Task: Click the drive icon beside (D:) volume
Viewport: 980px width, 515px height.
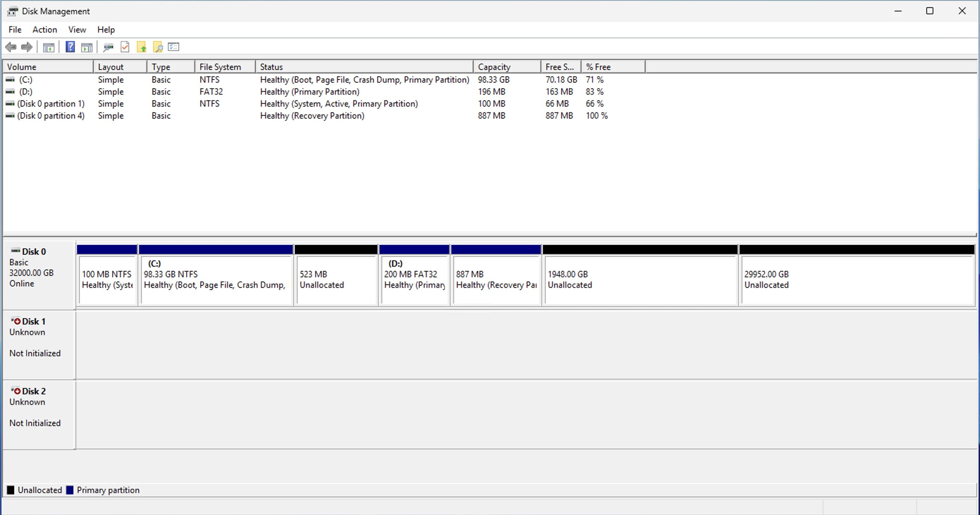Action: 10,92
